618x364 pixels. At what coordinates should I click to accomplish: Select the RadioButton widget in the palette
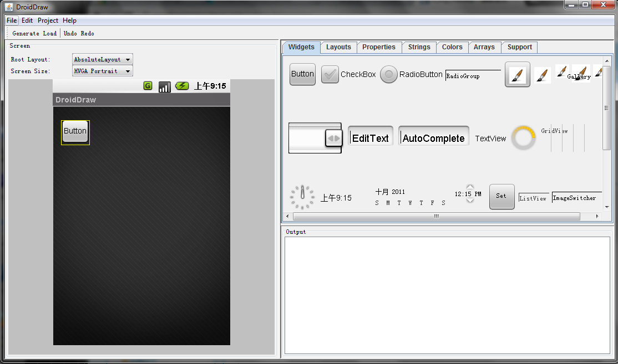[x=411, y=74]
